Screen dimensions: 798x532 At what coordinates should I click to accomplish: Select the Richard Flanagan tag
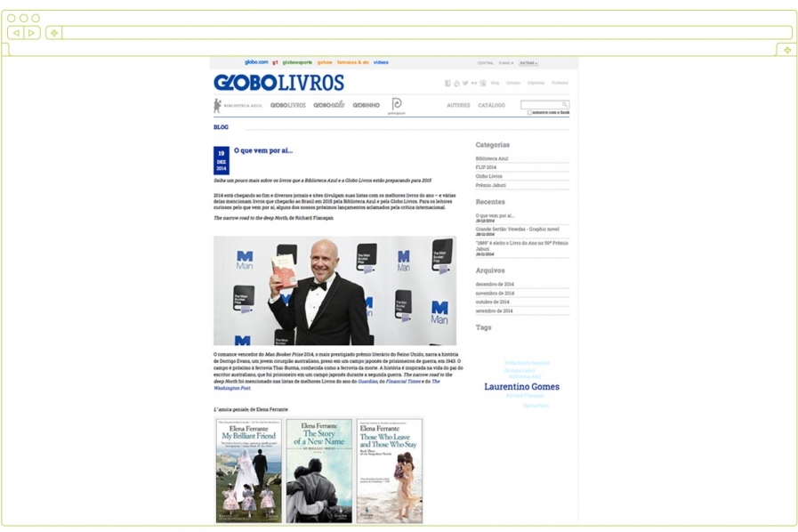click(525, 396)
